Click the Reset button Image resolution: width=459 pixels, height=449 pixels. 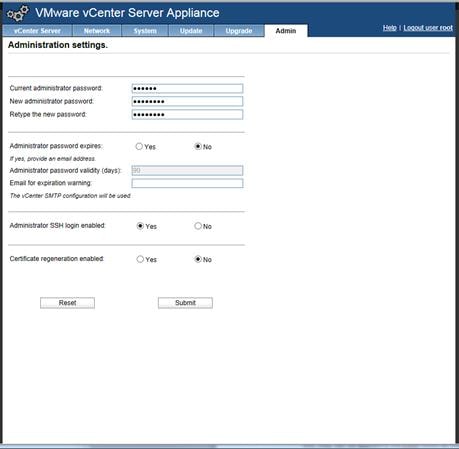tap(67, 303)
